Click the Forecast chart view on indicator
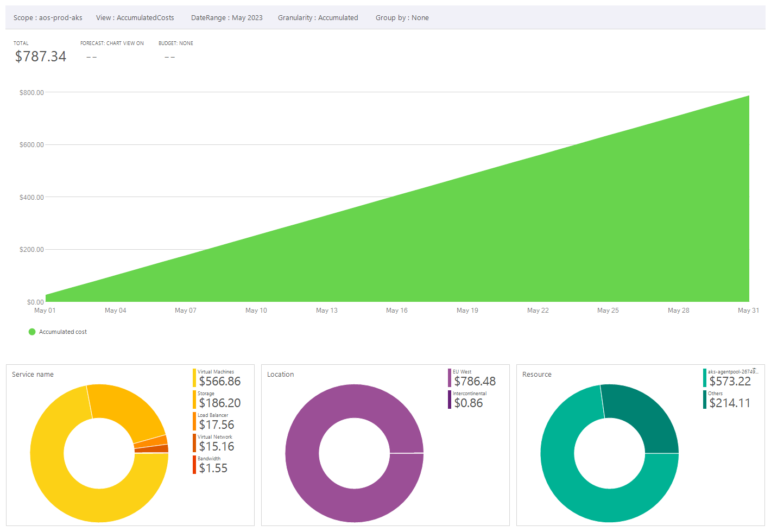 pyautogui.click(x=112, y=43)
